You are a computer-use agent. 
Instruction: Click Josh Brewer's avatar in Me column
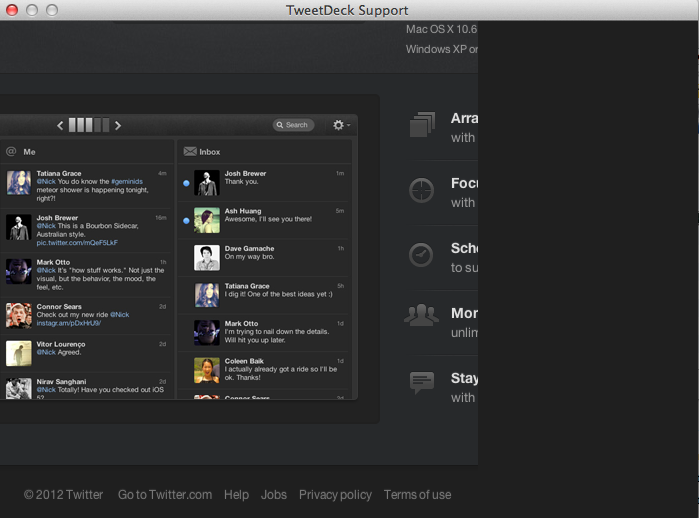point(19,227)
